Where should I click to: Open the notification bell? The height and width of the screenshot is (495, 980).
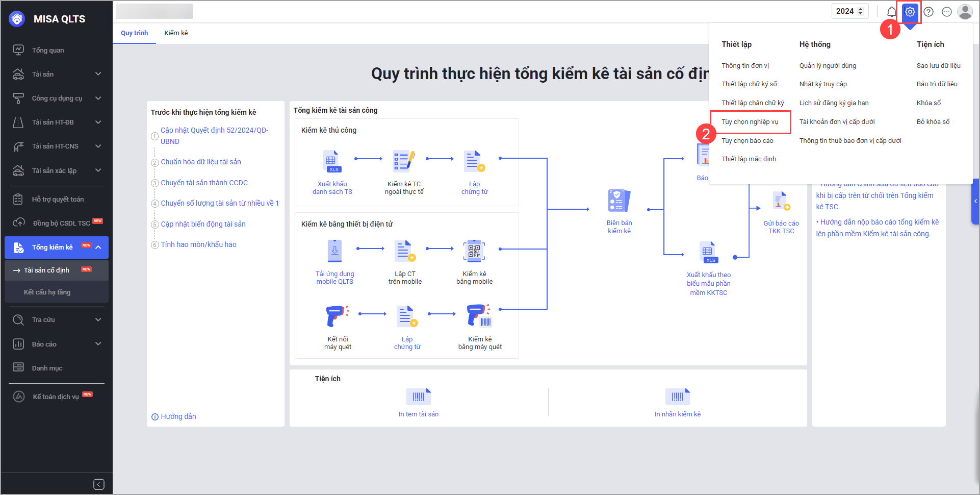tap(891, 12)
